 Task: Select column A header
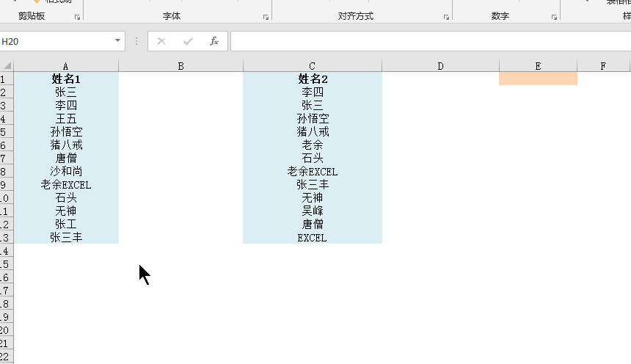point(66,65)
